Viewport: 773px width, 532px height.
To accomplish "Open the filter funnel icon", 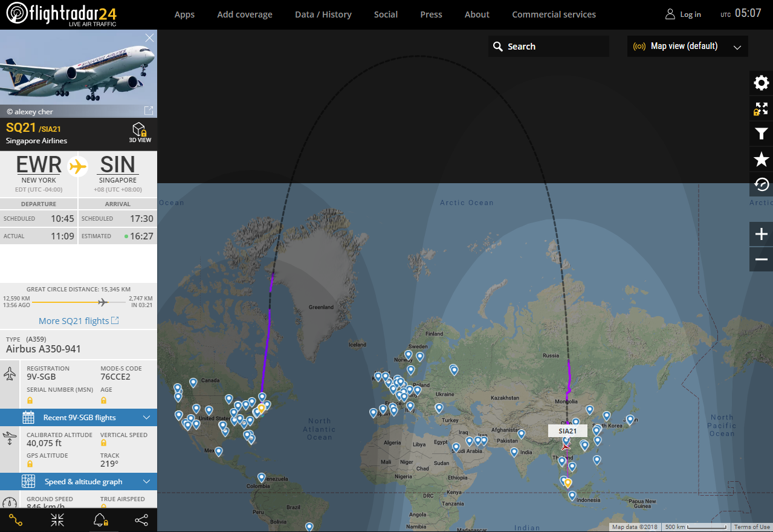I will 761,134.
